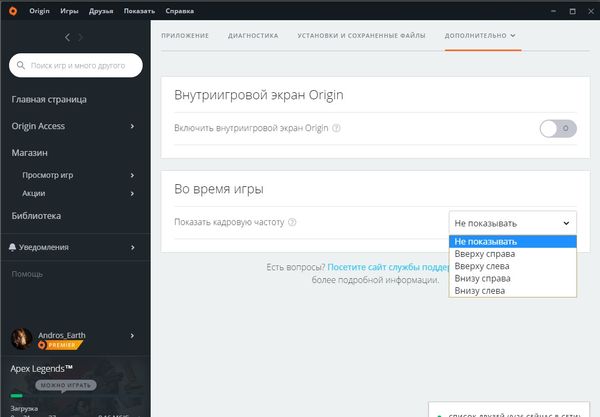Open Библиотека section
Image resolution: width=600 pixels, height=417 pixels.
coord(36,216)
